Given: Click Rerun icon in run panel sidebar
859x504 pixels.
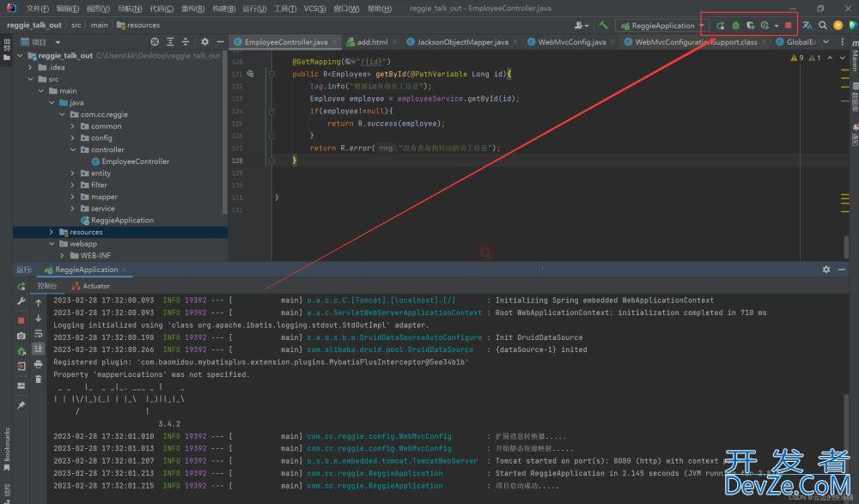Looking at the screenshot, I should click(21, 286).
